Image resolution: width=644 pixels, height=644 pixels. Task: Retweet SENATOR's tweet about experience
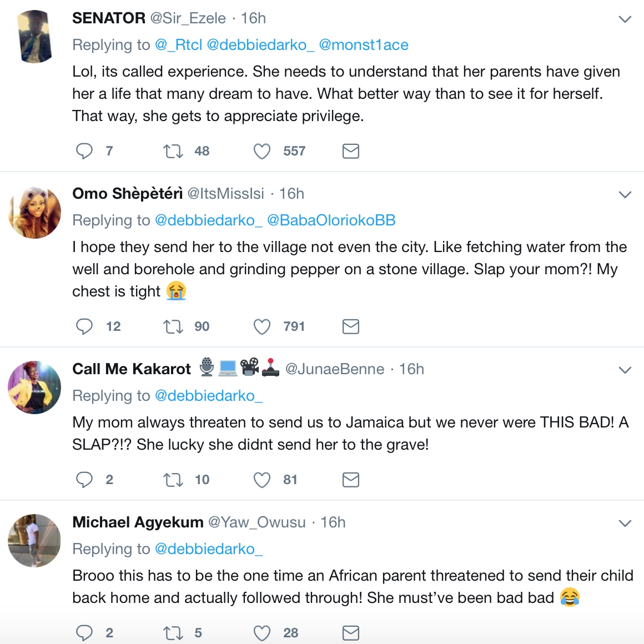[173, 151]
